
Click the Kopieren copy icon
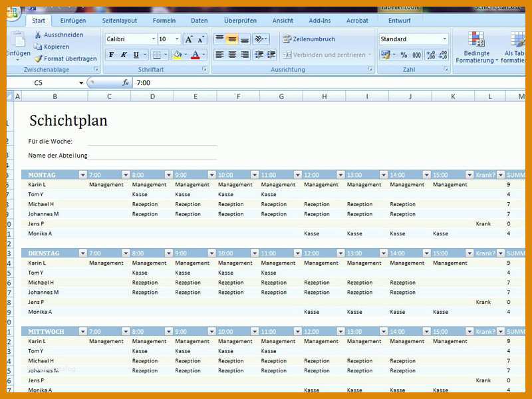(x=38, y=47)
